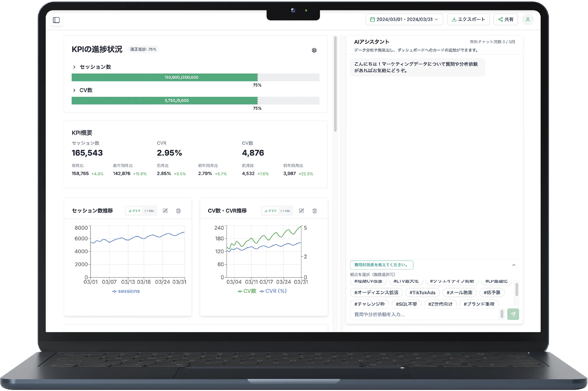Image resolution: width=588 pixels, height=391 pixels.
Task: Click the こんにちは greeting chat bubble
Action: (x=417, y=67)
